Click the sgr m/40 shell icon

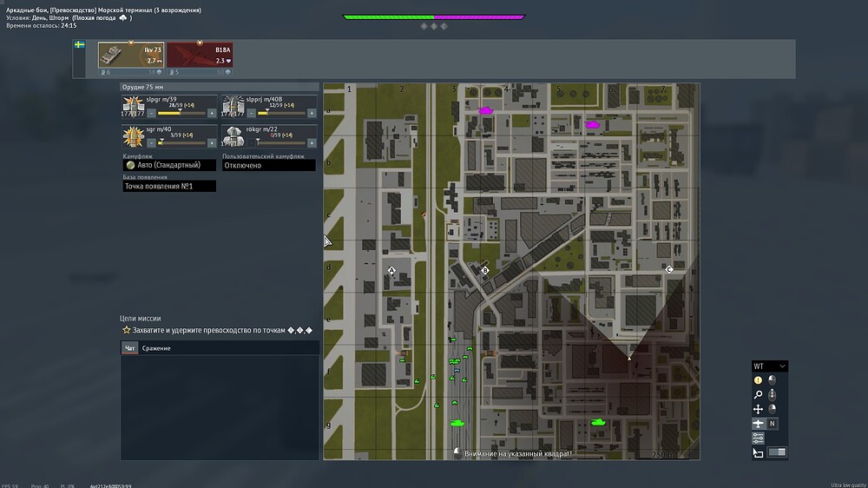point(133,136)
